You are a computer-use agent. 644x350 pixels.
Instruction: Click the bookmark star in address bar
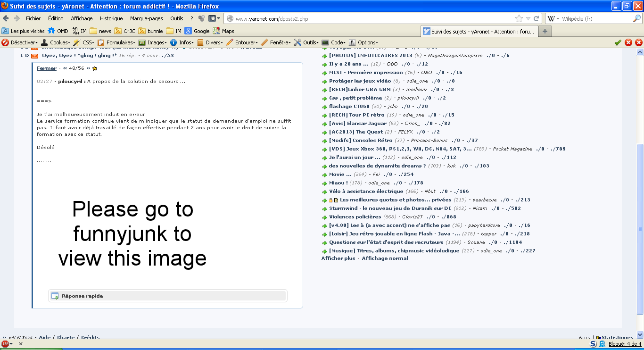pos(519,19)
